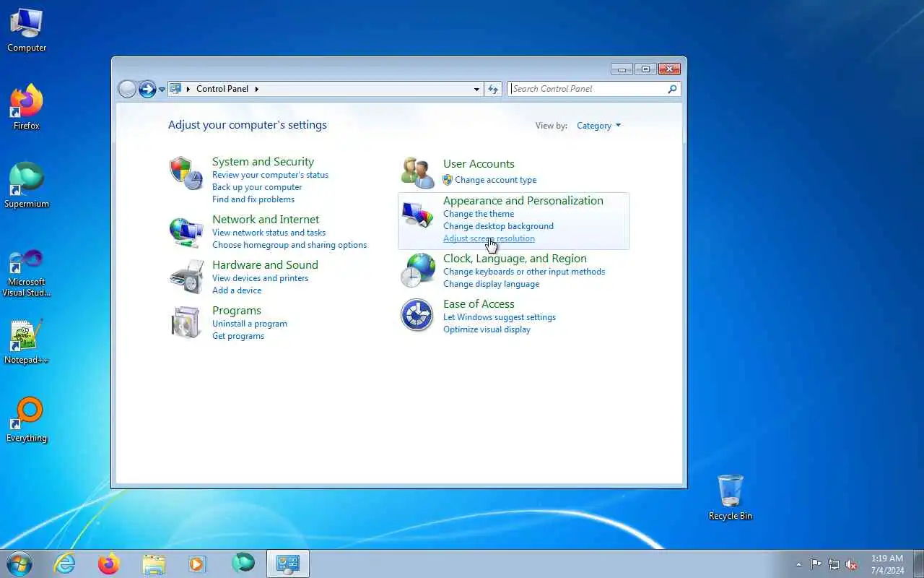The width and height of the screenshot is (924, 578).
Task: Click Adjust screen resolution link
Action: (489, 238)
